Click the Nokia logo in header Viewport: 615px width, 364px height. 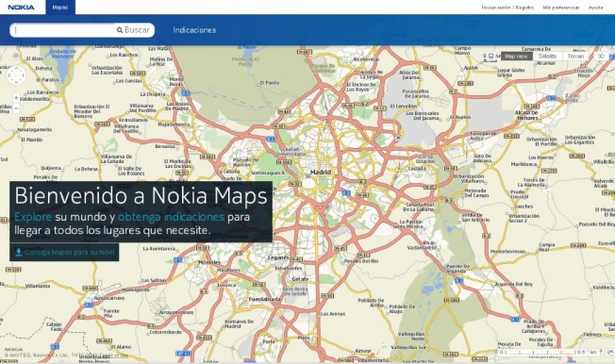[x=21, y=8]
